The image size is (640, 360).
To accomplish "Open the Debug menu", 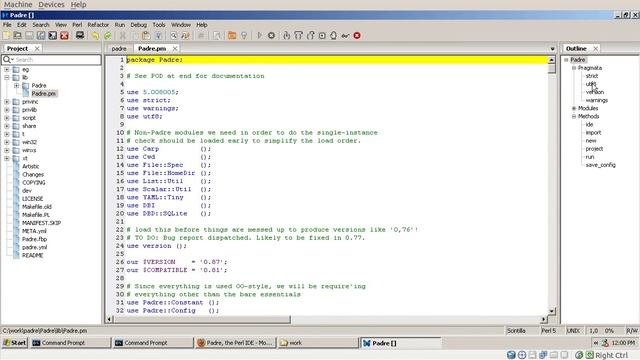I will click(139, 25).
